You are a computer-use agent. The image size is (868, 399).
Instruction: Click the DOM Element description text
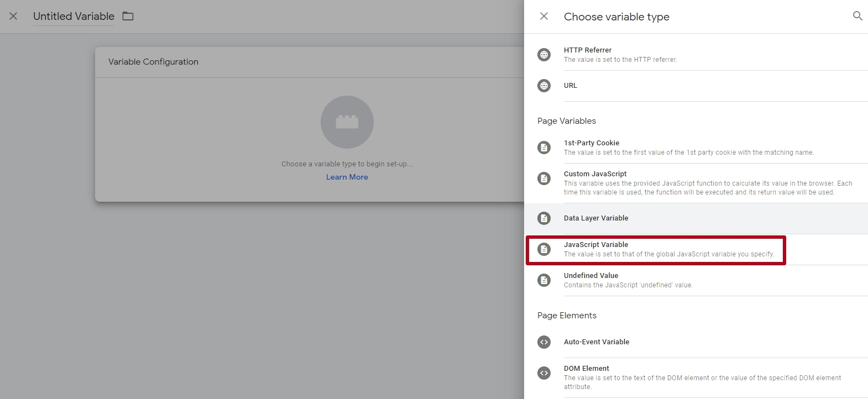coord(703,382)
